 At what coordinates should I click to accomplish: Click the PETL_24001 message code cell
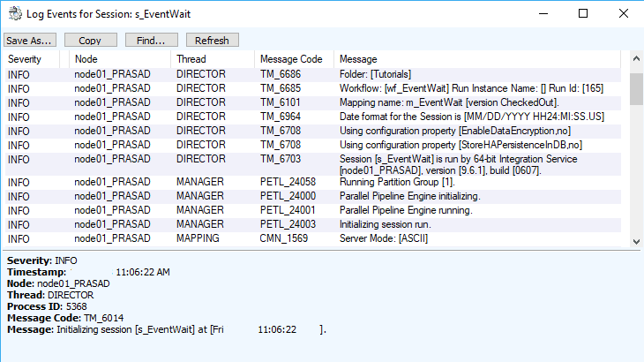288,210
